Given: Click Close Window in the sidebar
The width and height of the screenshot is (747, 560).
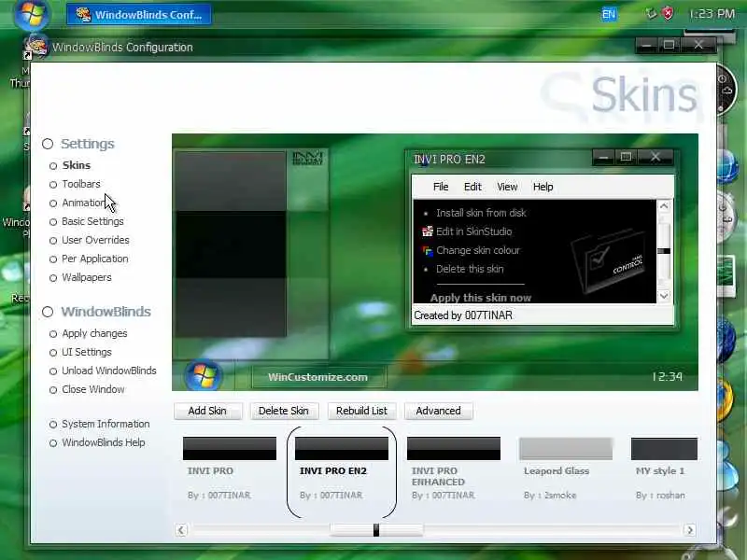Looking at the screenshot, I should [x=92, y=389].
